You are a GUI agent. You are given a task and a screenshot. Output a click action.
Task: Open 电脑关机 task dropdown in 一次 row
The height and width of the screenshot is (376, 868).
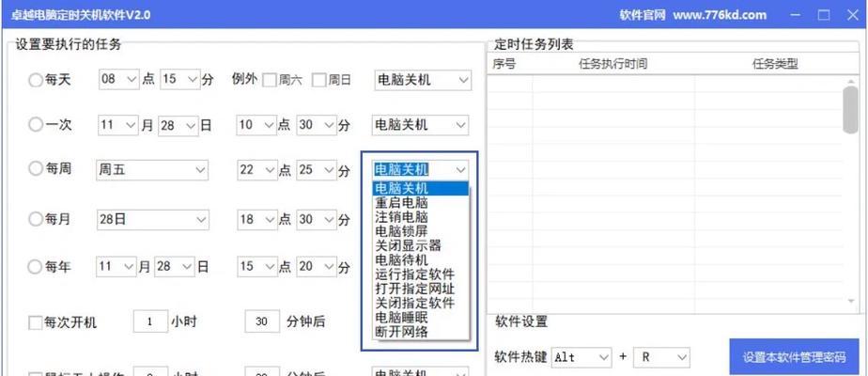[x=420, y=125]
